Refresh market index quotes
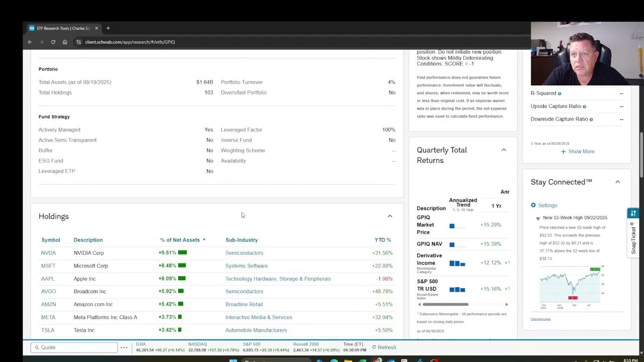This screenshot has width=644, height=362. click(x=384, y=347)
